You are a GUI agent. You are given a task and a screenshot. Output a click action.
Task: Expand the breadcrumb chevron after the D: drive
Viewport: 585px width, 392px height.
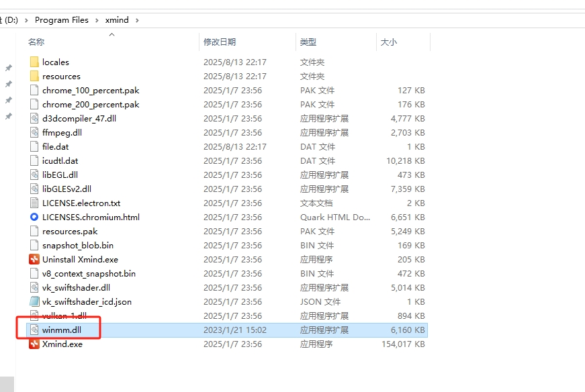point(26,20)
